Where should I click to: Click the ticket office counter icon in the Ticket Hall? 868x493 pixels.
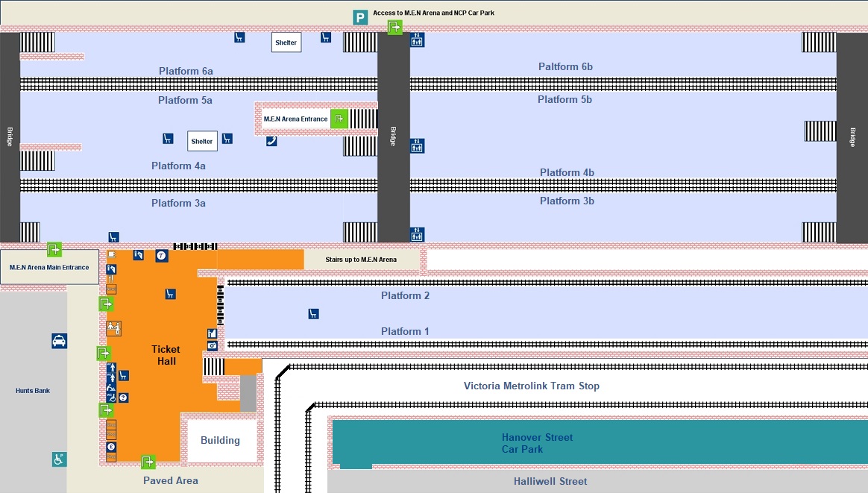(114, 327)
